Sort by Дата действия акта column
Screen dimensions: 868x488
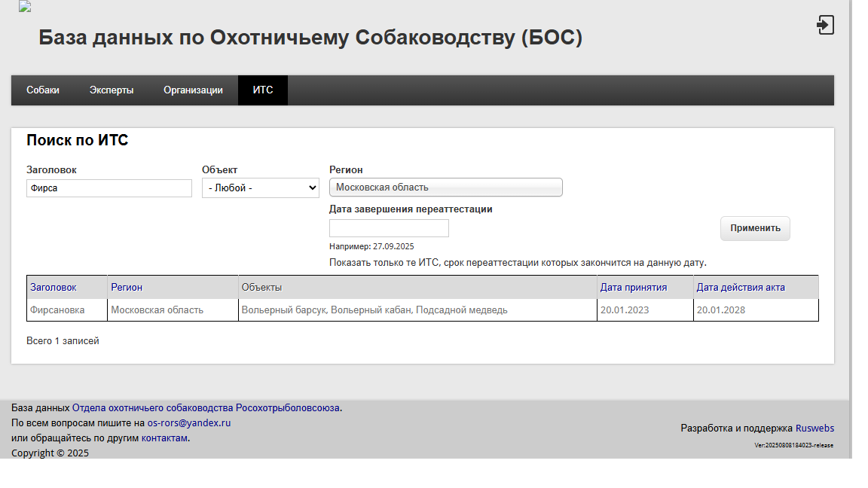tap(740, 288)
